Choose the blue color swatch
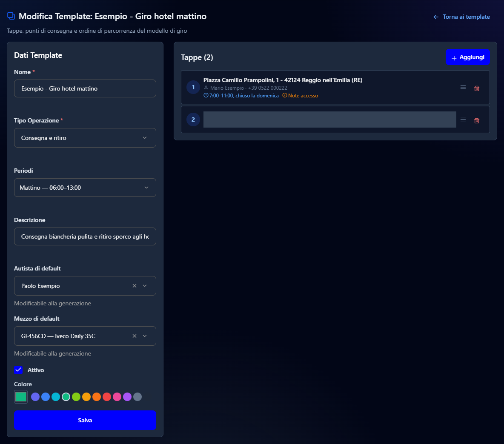The image size is (504, 444). click(46, 397)
